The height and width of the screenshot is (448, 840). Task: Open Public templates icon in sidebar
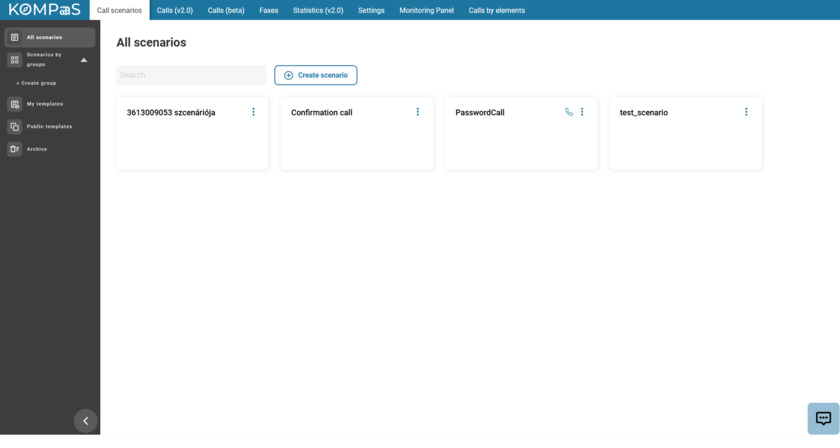[x=14, y=127]
